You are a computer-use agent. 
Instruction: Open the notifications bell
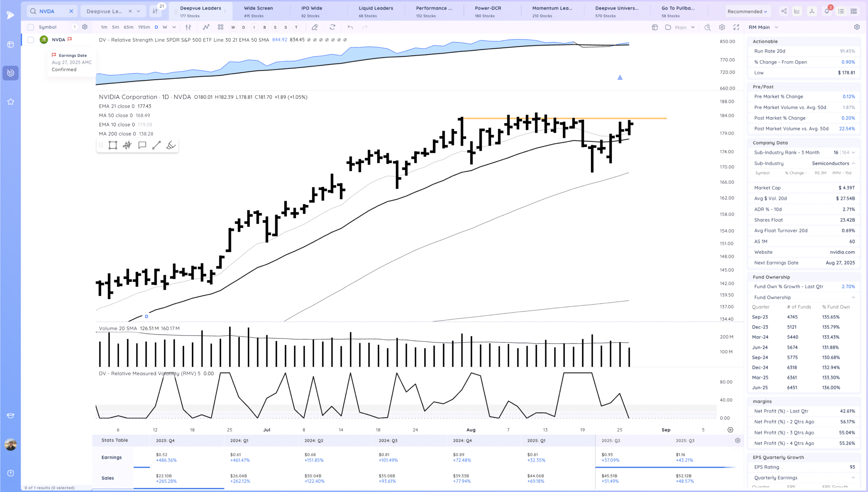[827, 11]
